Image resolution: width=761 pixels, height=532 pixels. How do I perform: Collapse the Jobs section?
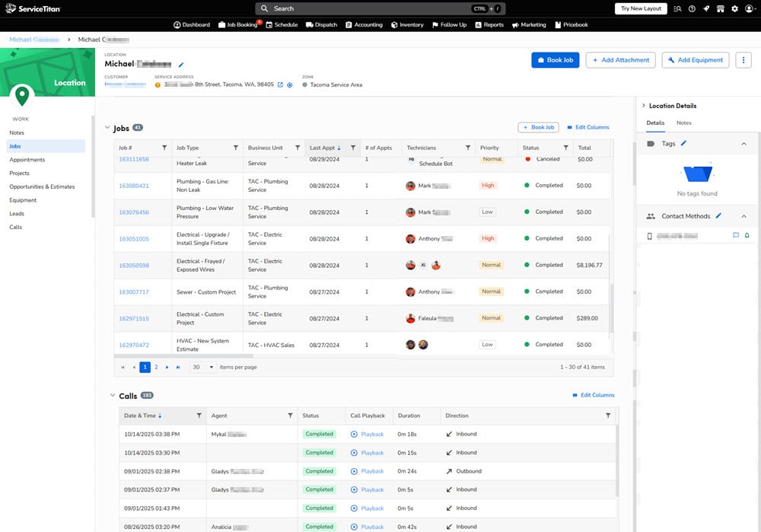(107, 128)
